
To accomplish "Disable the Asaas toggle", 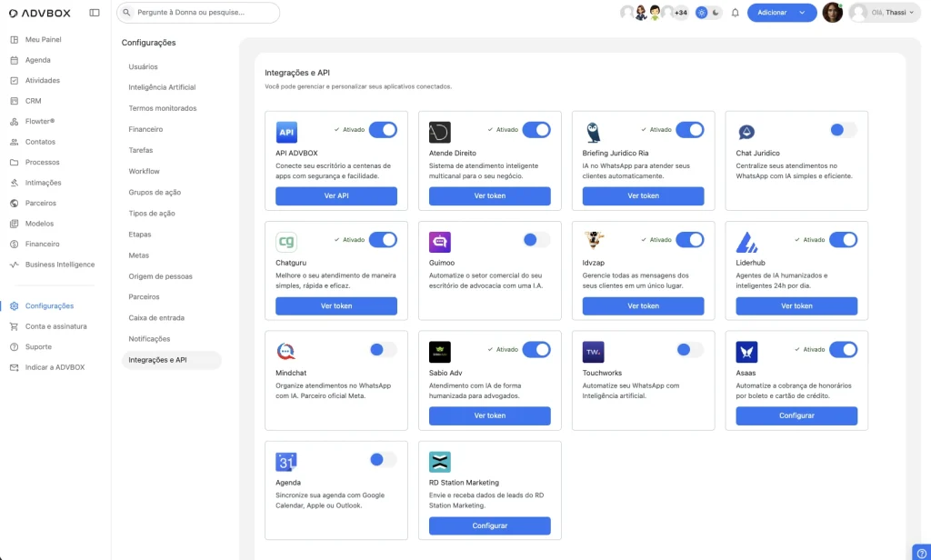I will point(843,350).
